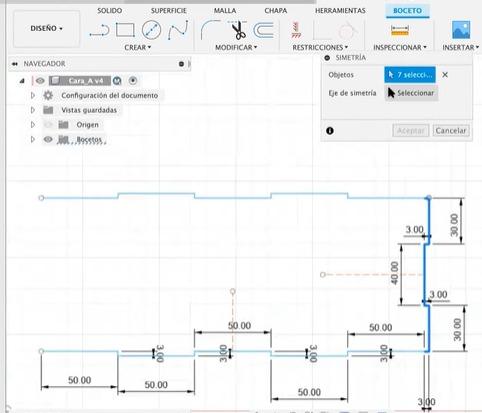Click the Cara_A v4 component icon
Viewport: 482px width, 413px height.
click(x=55, y=80)
